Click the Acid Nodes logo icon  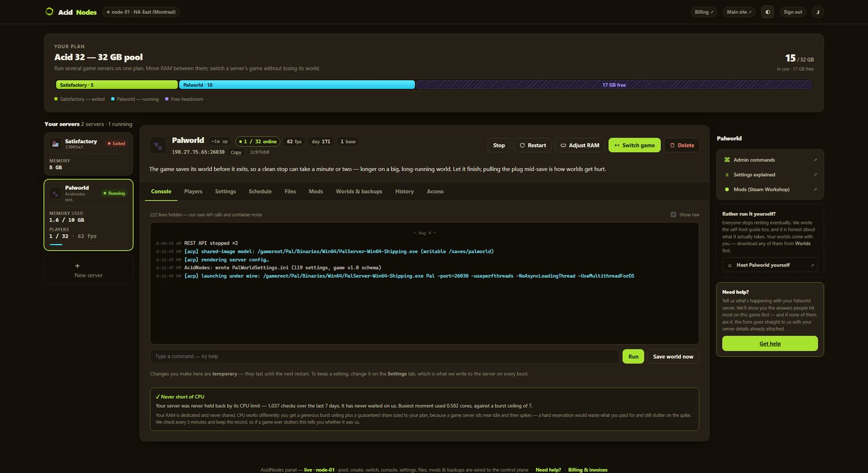(49, 11)
